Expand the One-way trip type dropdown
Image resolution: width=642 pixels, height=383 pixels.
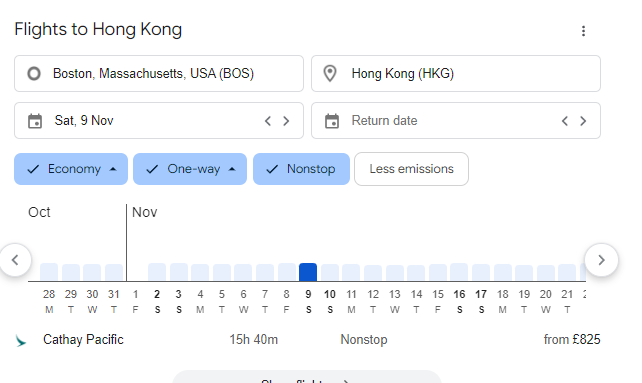(190, 169)
